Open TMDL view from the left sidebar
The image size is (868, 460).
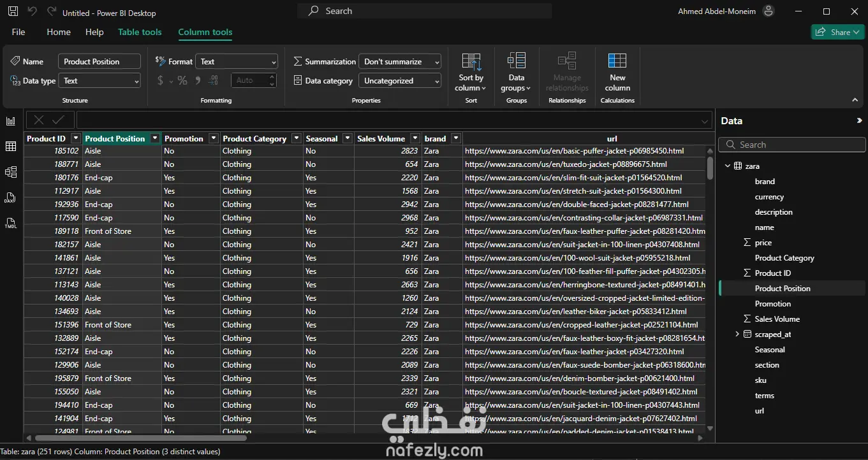pos(11,223)
